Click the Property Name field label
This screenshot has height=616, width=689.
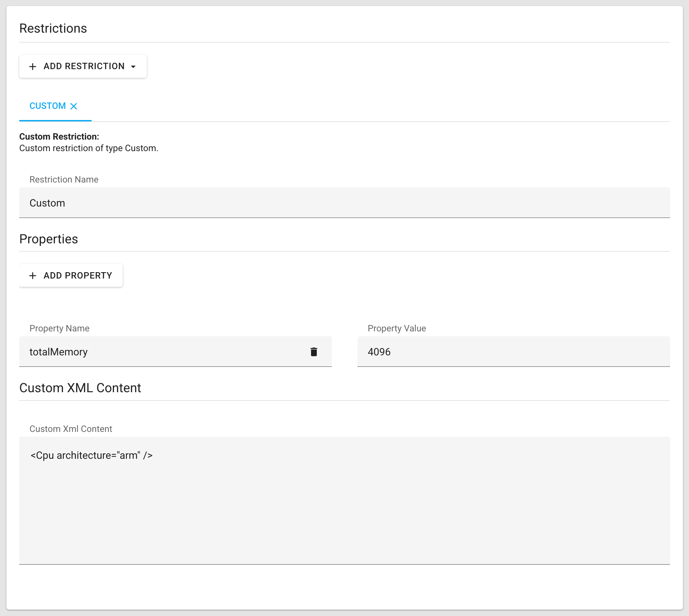pyautogui.click(x=59, y=328)
